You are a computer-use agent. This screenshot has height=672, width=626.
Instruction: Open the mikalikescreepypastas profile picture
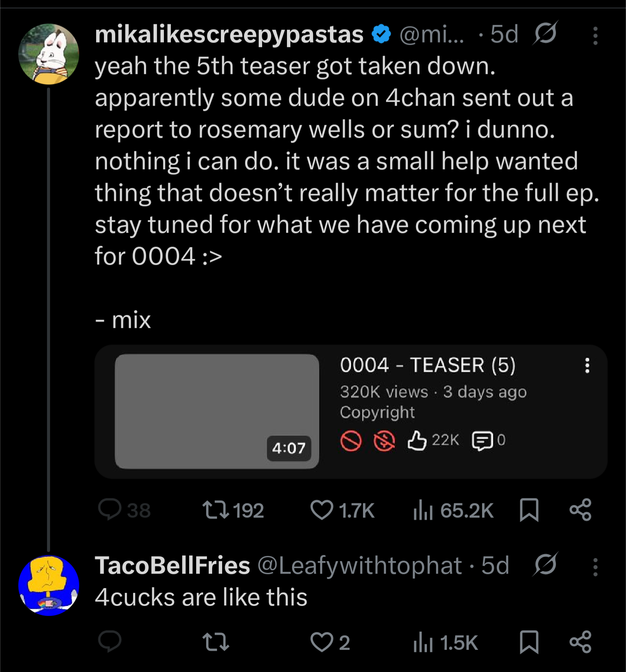pyautogui.click(x=49, y=54)
